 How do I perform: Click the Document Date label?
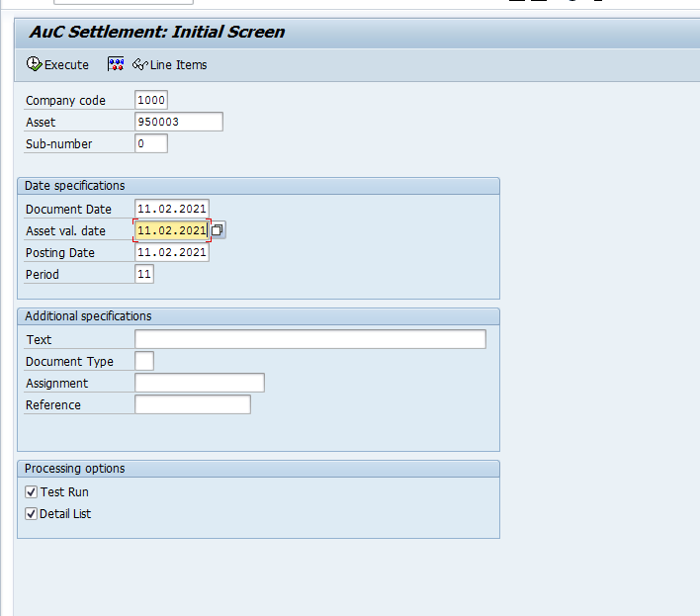click(68, 210)
